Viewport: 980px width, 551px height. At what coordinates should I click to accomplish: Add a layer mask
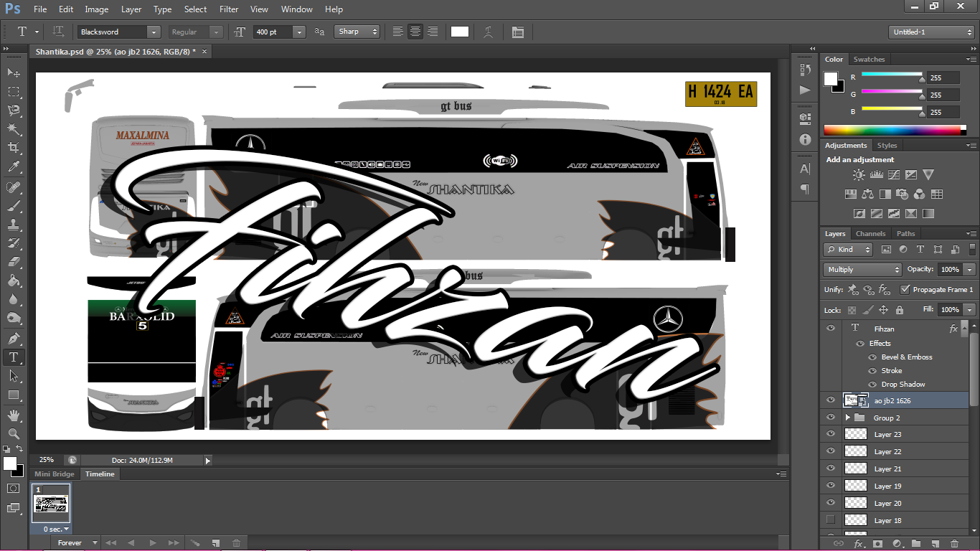(877, 544)
